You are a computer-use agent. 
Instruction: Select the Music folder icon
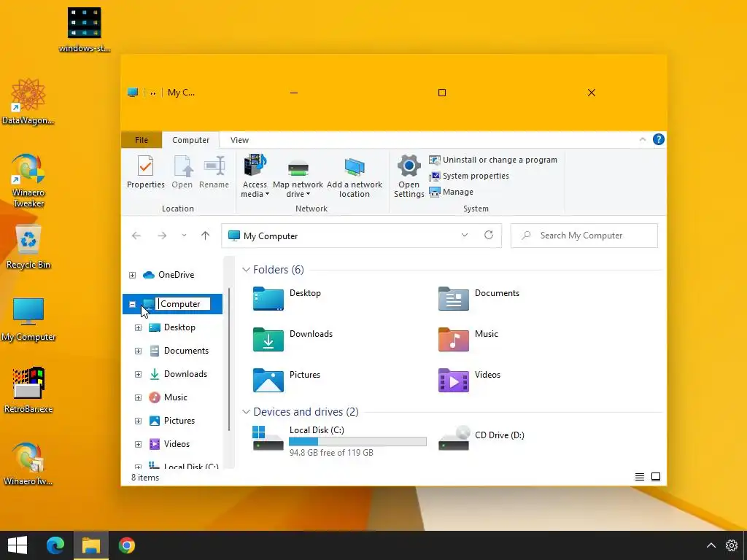pos(453,340)
